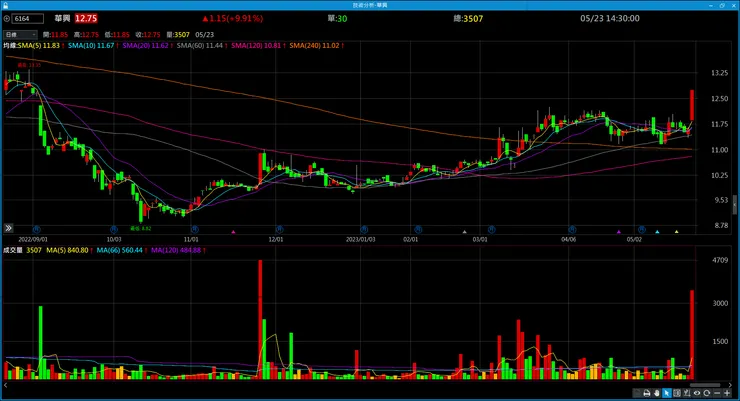
Task: Click the circular marker at 12/01
Action: pos(279,229)
